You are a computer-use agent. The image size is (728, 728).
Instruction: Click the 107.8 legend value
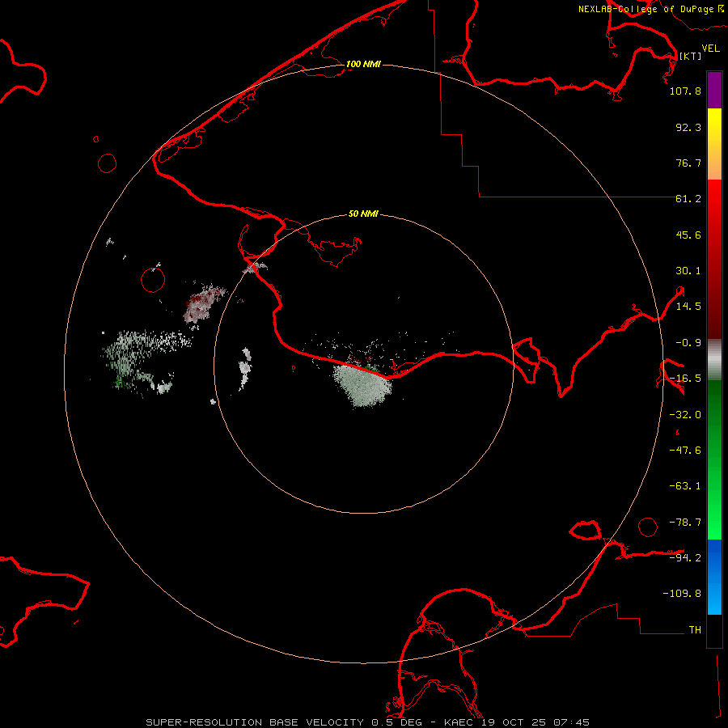685,91
